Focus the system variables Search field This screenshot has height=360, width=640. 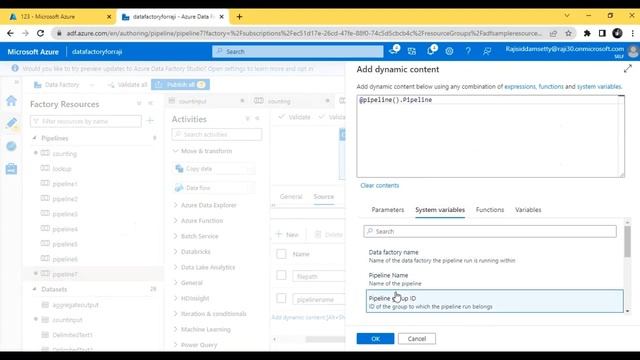(490, 231)
